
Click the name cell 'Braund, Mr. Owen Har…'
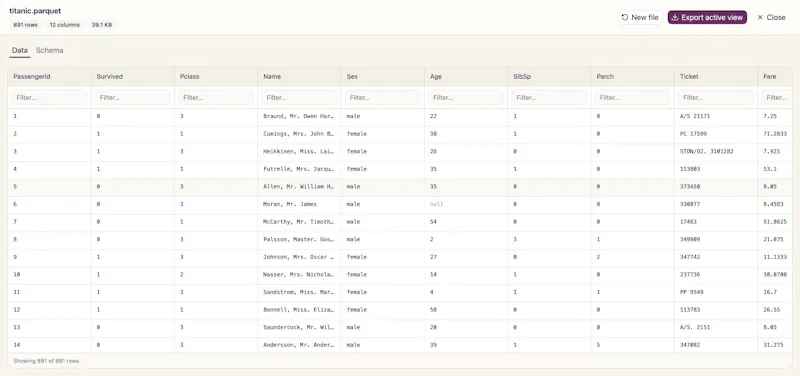coord(298,116)
